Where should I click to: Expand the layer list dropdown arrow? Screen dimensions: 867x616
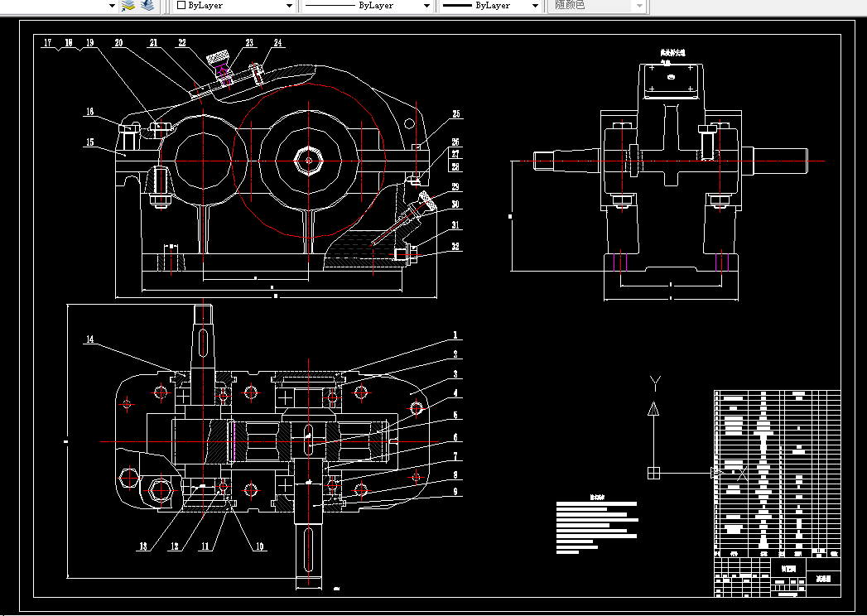(x=113, y=6)
